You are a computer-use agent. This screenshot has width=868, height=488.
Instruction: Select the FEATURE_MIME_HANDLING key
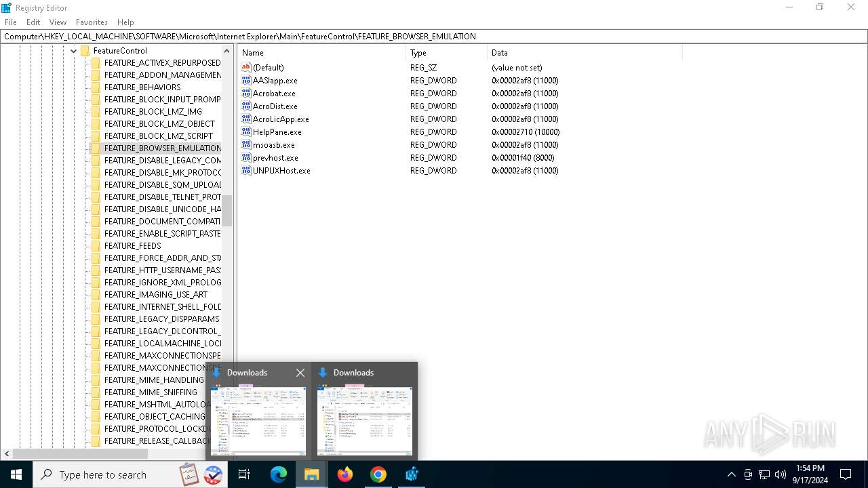[154, 380]
